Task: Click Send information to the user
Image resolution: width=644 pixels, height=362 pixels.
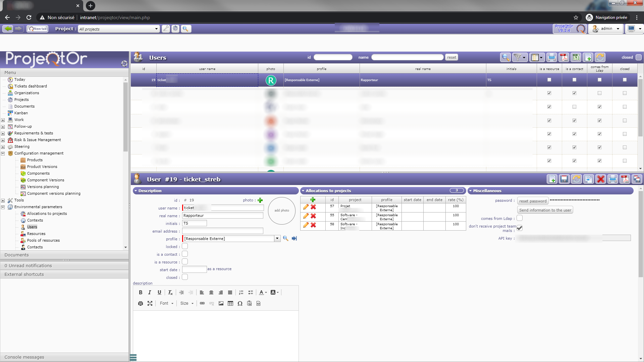Action: [545, 210]
